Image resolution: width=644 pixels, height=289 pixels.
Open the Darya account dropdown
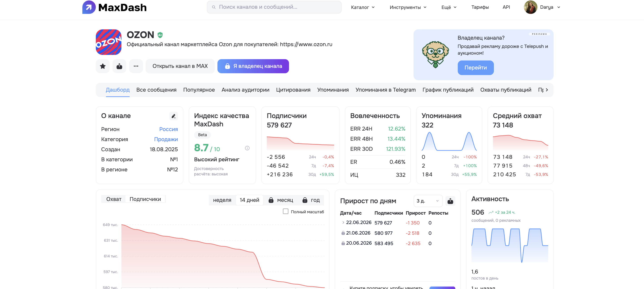pos(550,7)
